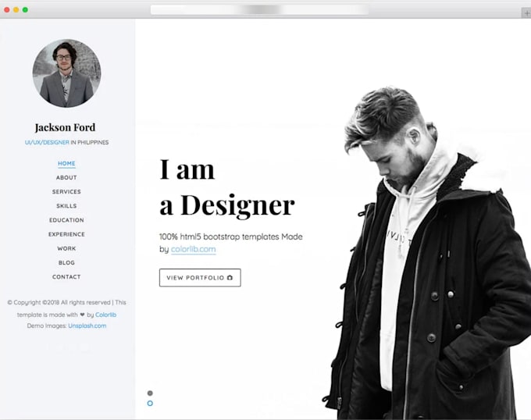Screen dimensions: 531x420
Task: Open the Experience menu item
Action: (66, 234)
